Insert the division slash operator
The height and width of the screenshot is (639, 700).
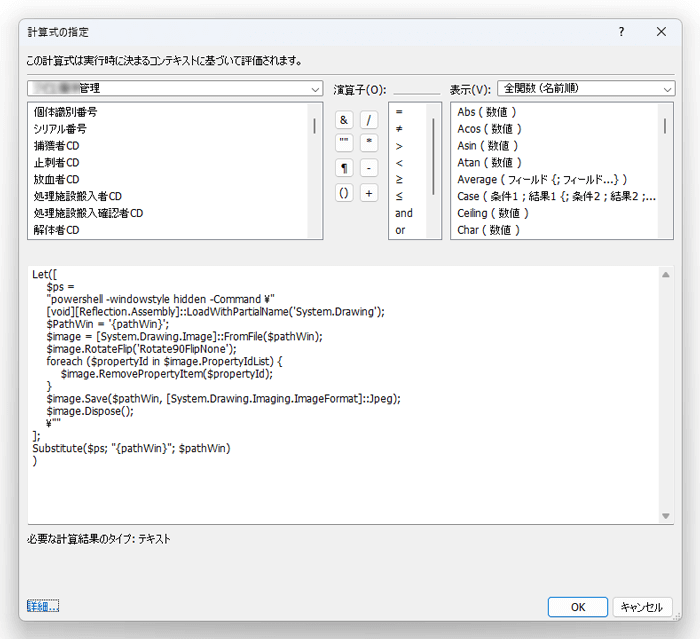[x=369, y=120]
